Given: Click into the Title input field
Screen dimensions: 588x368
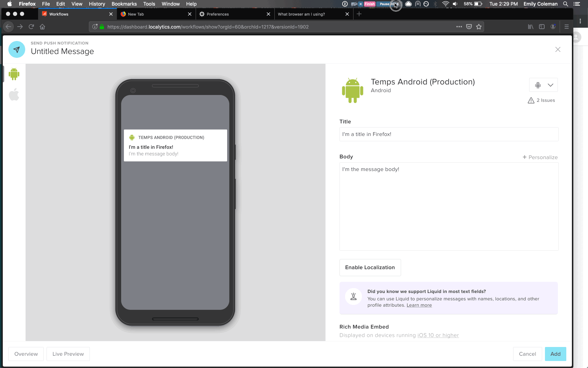Looking at the screenshot, I should coord(449,134).
